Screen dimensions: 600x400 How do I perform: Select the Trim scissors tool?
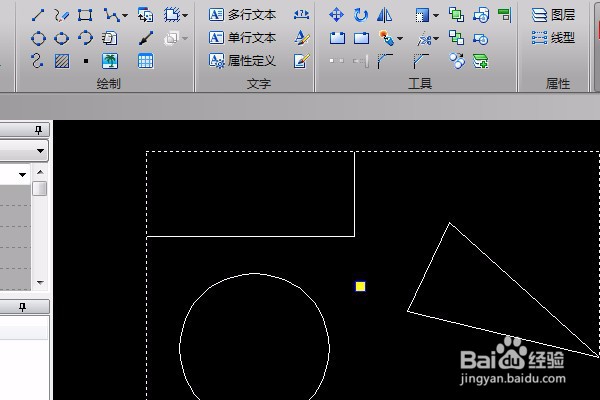[424, 38]
